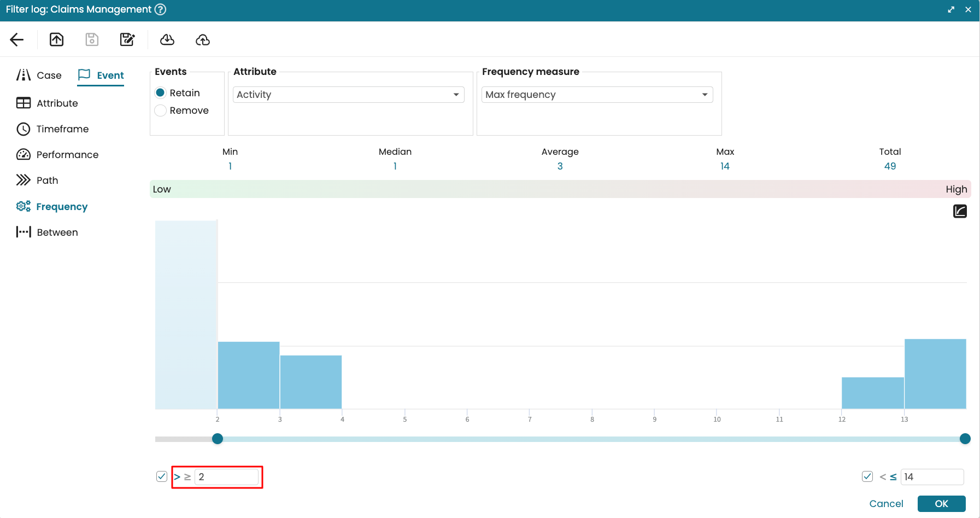
Task: Click the back arrow icon
Action: (17, 39)
